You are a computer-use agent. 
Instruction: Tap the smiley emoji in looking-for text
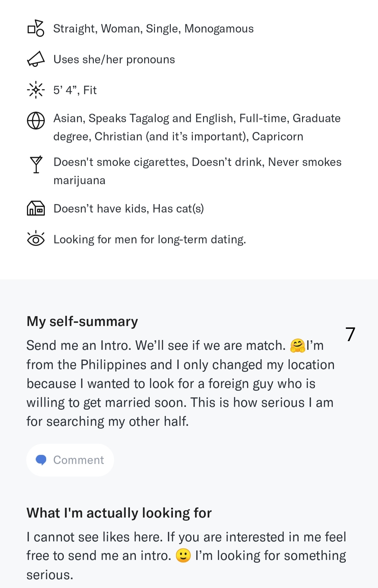pyautogui.click(x=183, y=555)
